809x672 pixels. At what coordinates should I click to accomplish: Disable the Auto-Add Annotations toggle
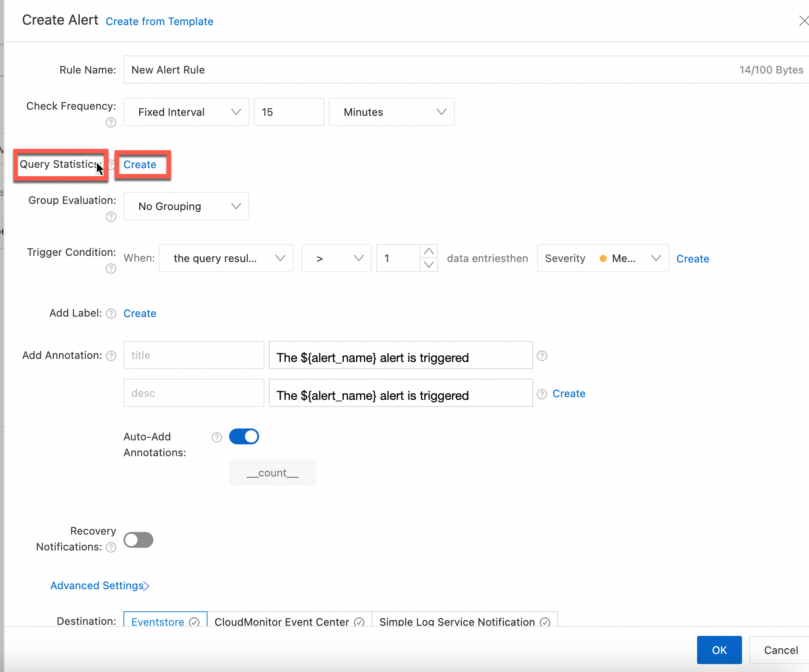pos(244,436)
